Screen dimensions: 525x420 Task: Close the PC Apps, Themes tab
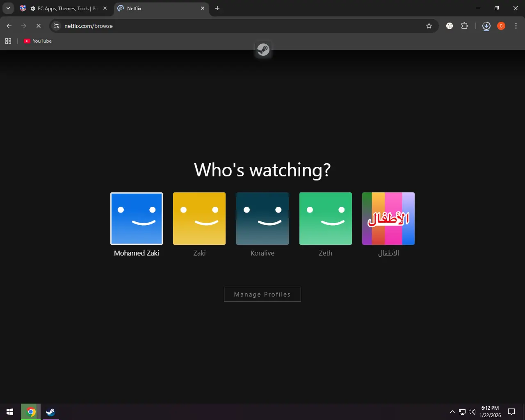tap(105, 8)
